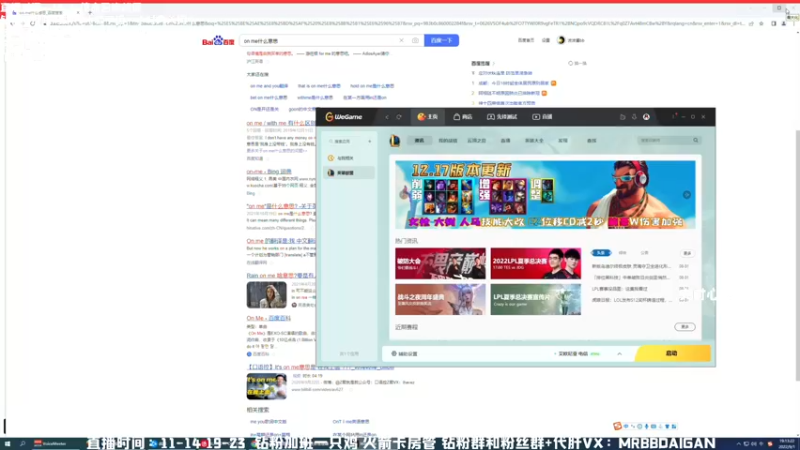Click the WeGame logo in the title bar
Image resolution: width=800 pixels, height=450 pixels.
[x=344, y=117]
